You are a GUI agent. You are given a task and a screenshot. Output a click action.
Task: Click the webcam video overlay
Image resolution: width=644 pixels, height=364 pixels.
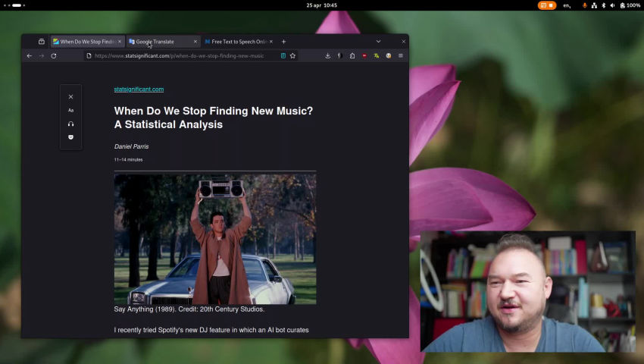pos(528,292)
